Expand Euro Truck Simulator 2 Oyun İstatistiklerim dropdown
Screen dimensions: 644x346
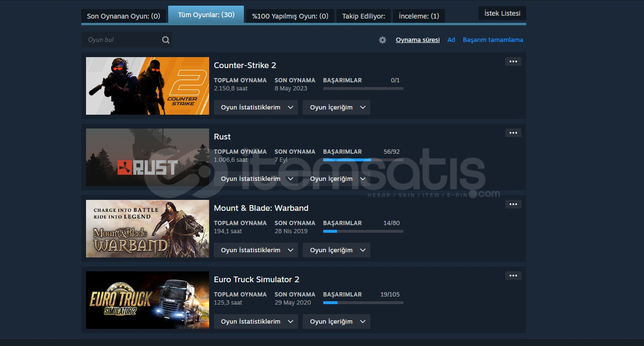point(256,322)
